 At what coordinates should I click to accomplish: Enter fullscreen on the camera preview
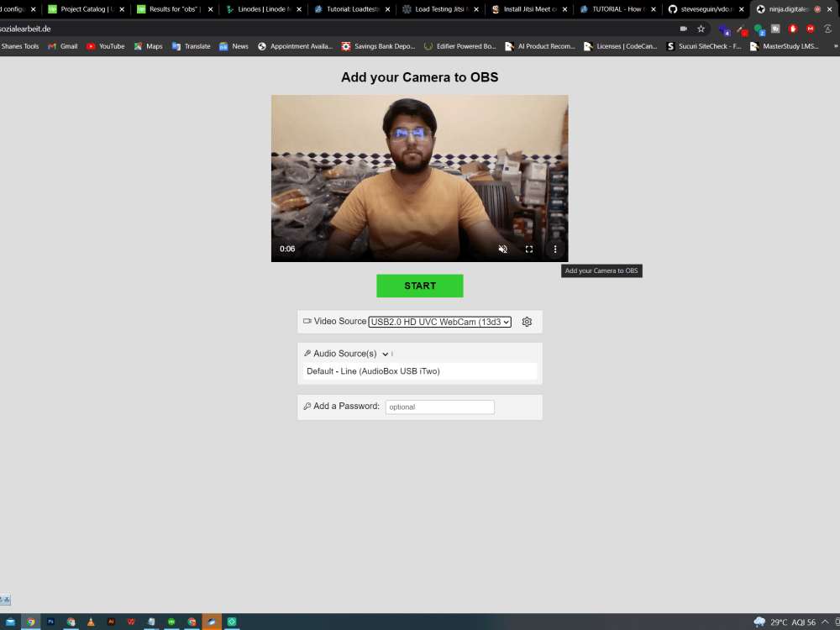pyautogui.click(x=529, y=249)
